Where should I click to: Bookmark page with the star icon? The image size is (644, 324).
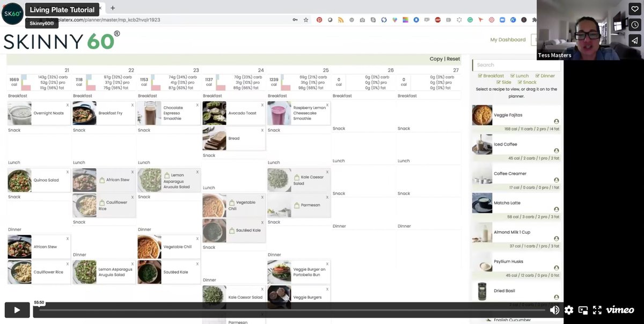tap(306, 20)
